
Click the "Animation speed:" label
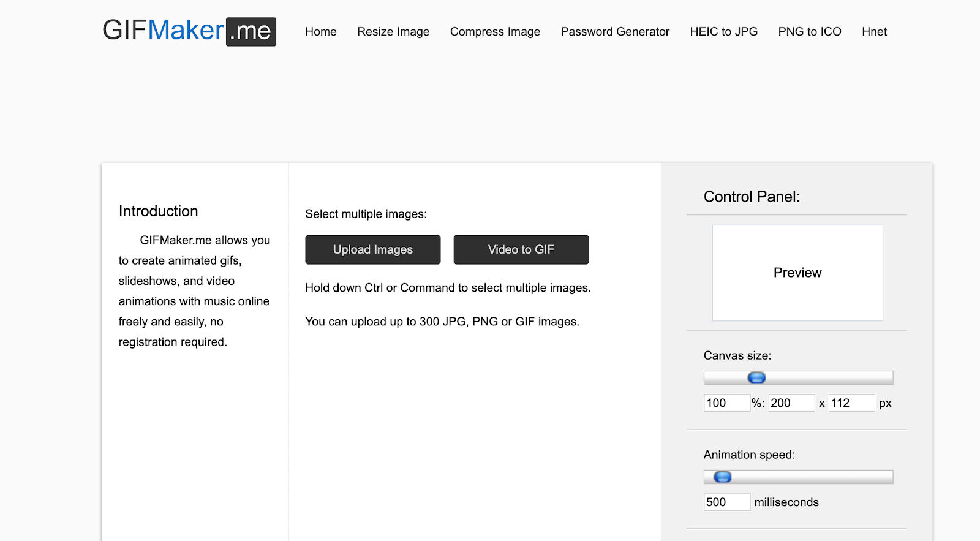[x=749, y=455]
